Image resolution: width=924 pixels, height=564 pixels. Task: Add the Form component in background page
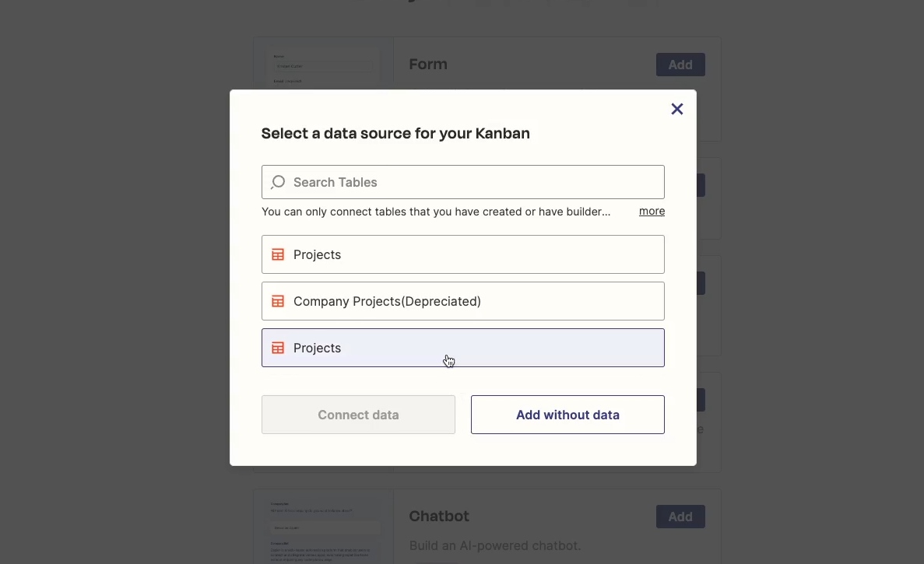point(680,65)
